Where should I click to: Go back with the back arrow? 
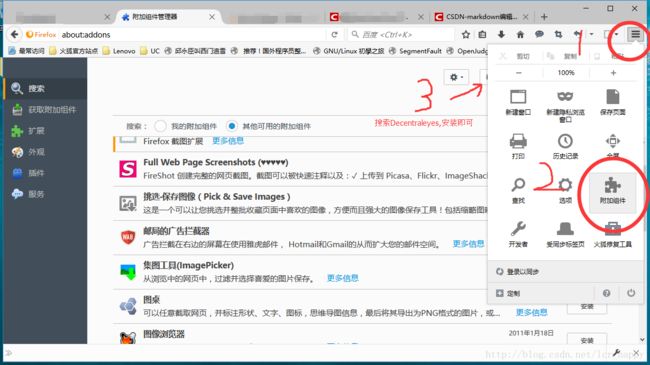tap(15, 34)
